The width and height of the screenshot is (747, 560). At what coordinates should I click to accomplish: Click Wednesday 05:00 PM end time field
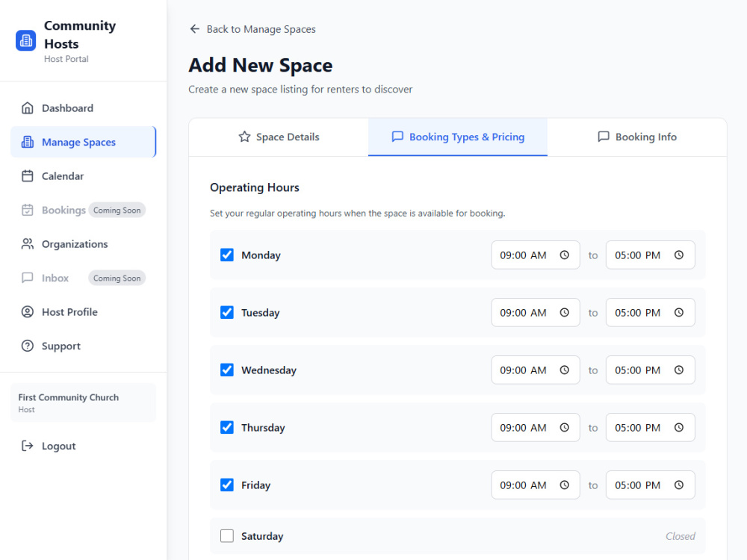tap(651, 370)
